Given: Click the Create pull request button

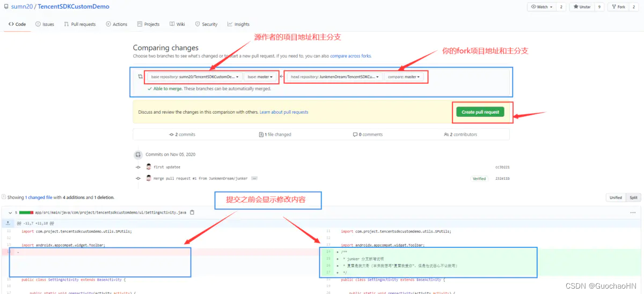Looking at the screenshot, I should tap(480, 112).
